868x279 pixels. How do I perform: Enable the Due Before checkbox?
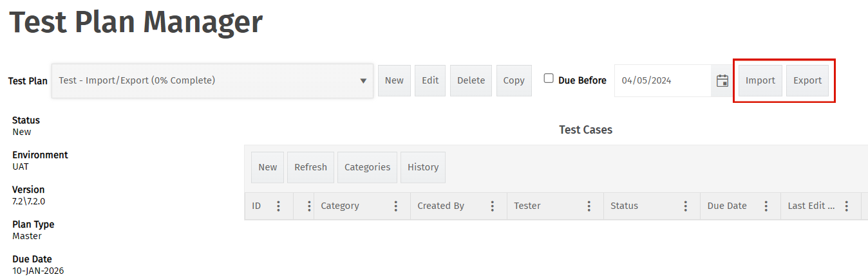click(549, 78)
